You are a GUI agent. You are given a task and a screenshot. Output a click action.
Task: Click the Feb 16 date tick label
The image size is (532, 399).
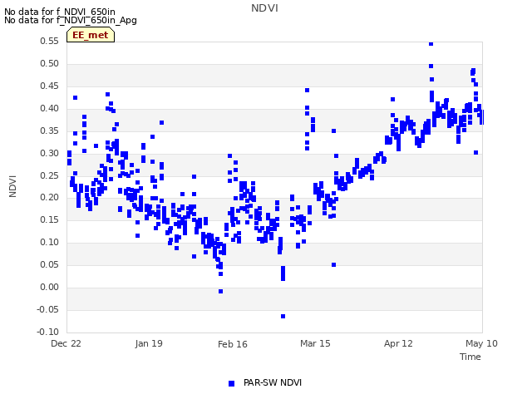tap(233, 344)
